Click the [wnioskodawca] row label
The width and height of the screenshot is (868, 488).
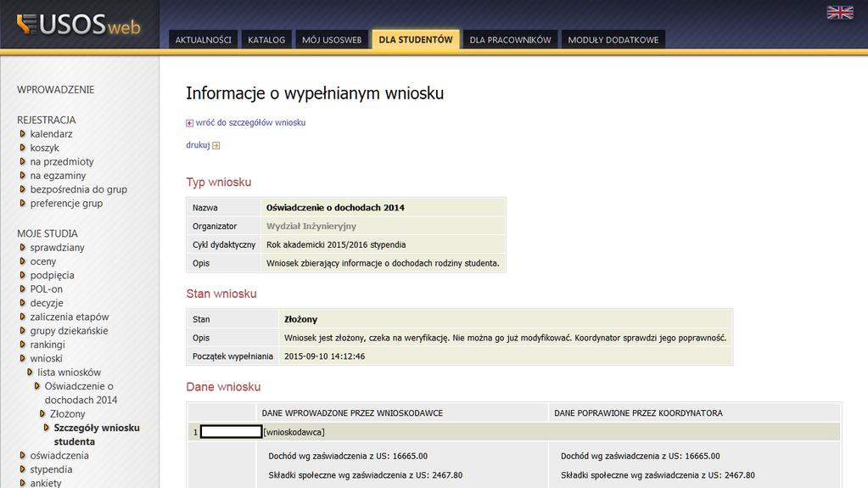click(x=294, y=432)
